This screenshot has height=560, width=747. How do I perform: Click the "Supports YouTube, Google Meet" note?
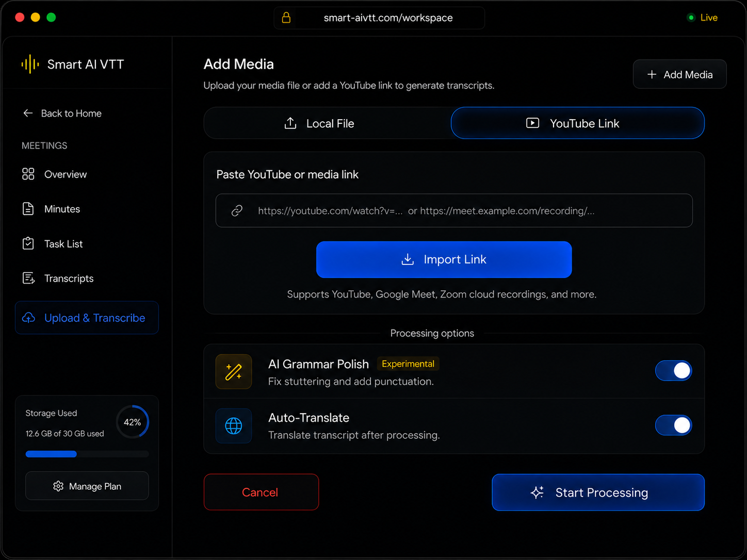[442, 294]
